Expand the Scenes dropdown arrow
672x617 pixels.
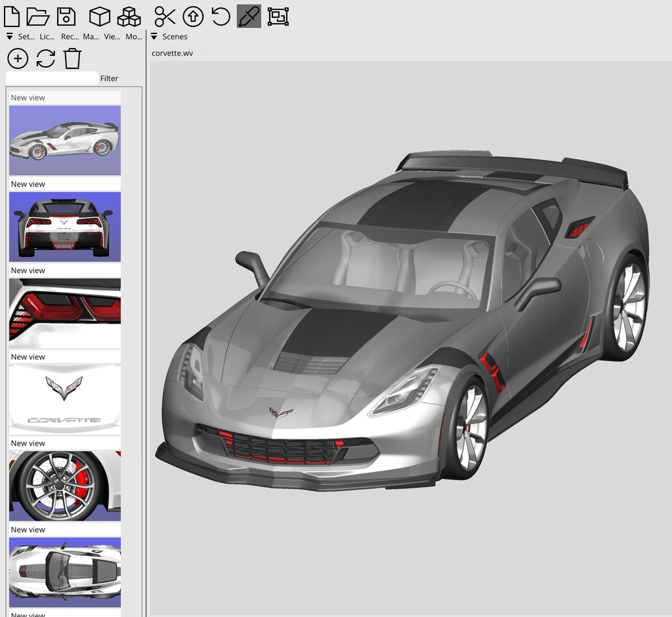tap(154, 37)
